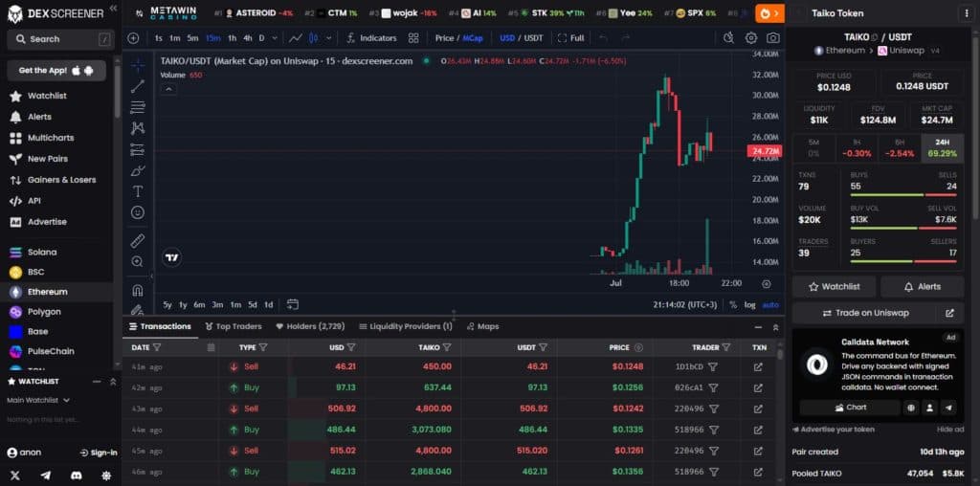Collapse the chart legend arrow

pos(168,89)
